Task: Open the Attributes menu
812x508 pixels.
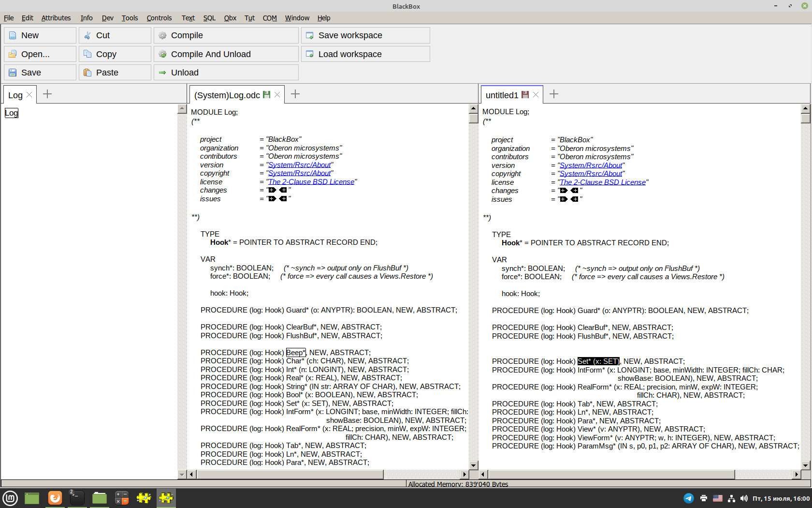Action: 56,18
